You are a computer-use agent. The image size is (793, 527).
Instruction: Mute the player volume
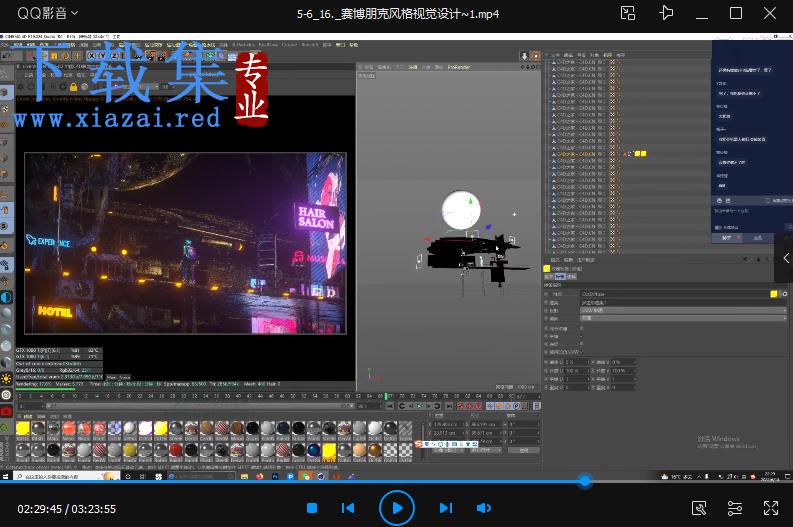pyautogui.click(x=483, y=508)
